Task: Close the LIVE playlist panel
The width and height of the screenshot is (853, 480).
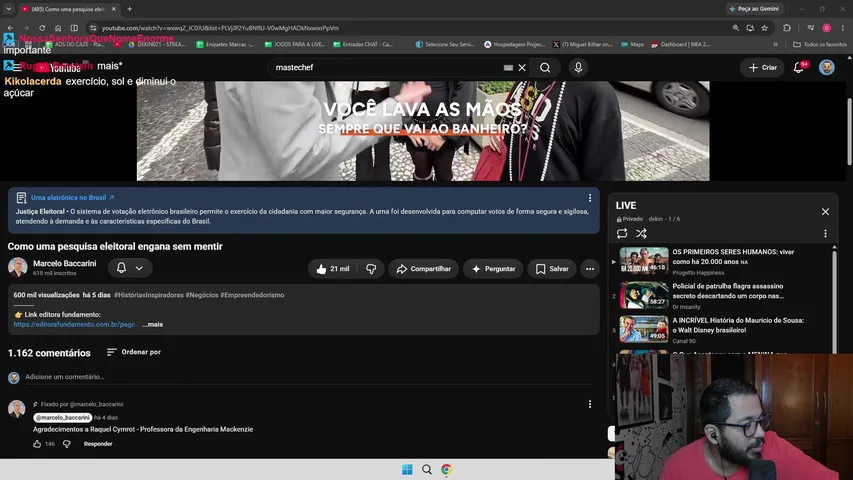Action: point(825,212)
